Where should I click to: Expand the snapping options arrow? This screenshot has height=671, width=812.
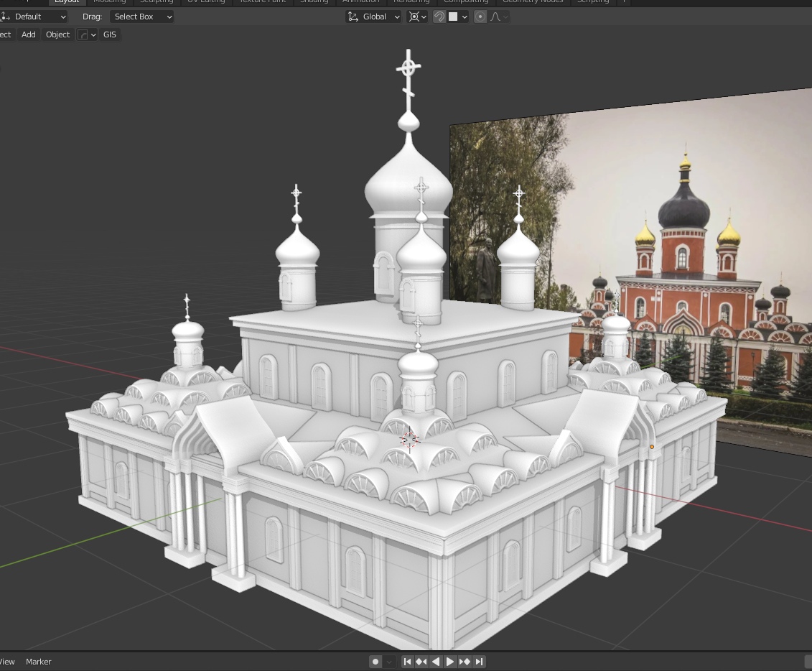click(465, 17)
